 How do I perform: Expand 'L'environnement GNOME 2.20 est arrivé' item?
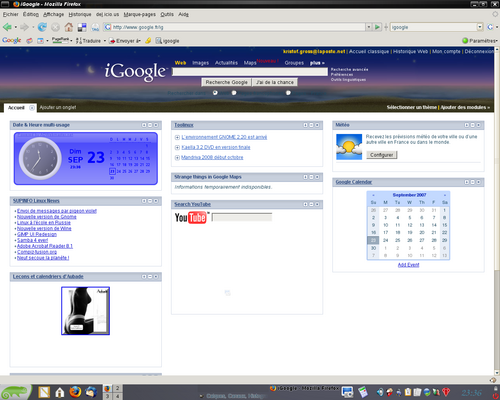click(x=177, y=137)
